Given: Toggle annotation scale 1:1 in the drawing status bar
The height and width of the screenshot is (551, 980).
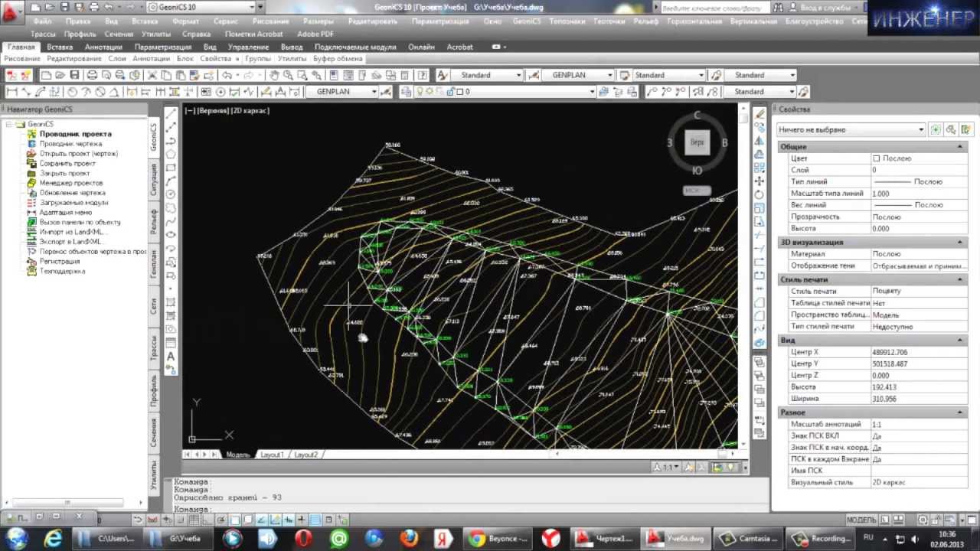Looking at the screenshot, I should [x=667, y=467].
